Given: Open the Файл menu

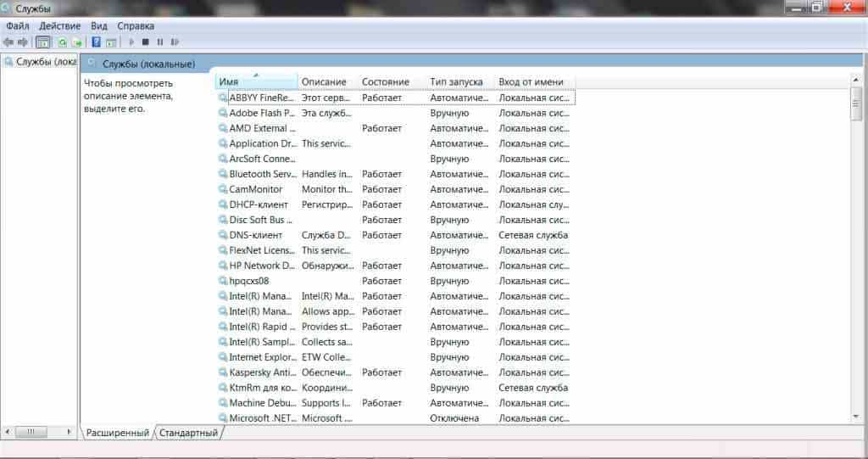Looking at the screenshot, I should pyautogui.click(x=17, y=26).
